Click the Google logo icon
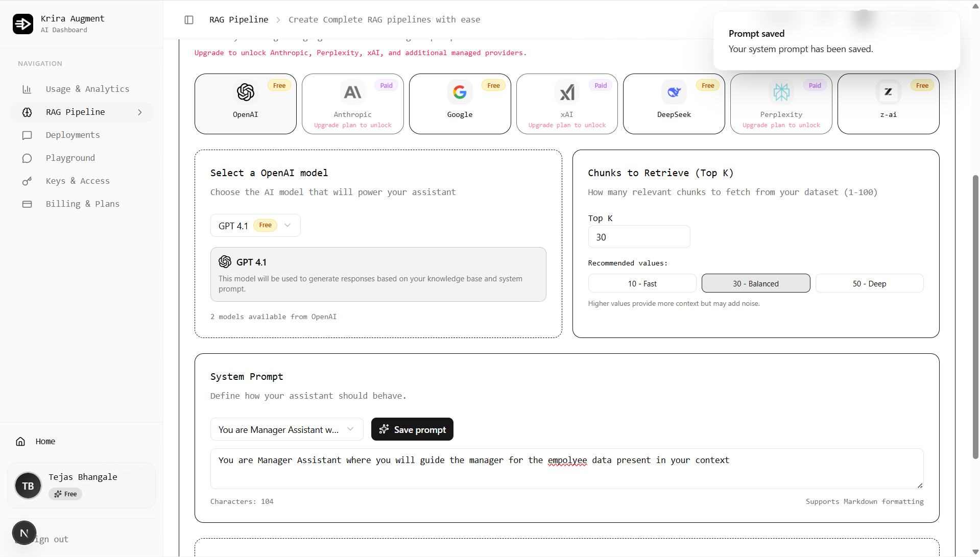 (x=460, y=92)
